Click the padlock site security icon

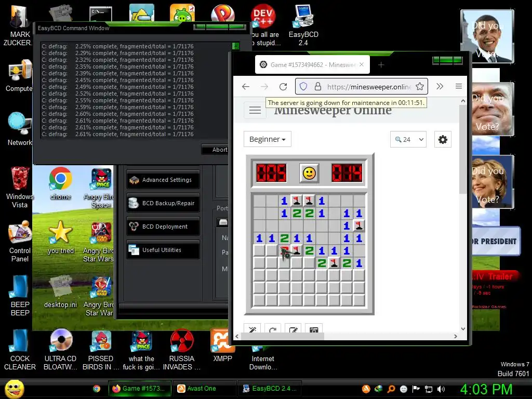pyautogui.click(x=317, y=87)
